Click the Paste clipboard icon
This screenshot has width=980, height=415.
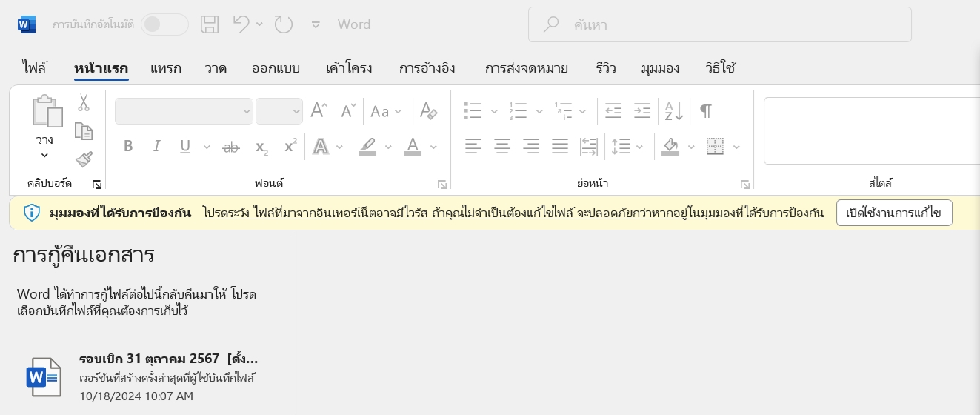[x=47, y=111]
